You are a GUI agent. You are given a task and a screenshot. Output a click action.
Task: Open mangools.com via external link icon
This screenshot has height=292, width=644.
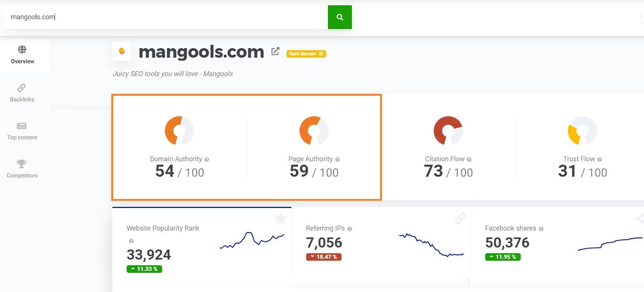pyautogui.click(x=275, y=51)
